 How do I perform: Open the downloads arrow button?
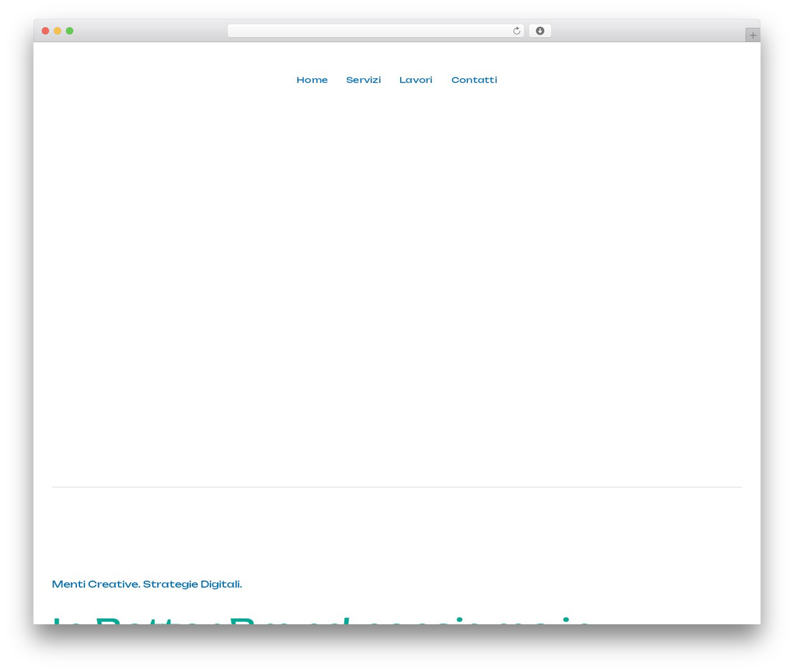click(540, 31)
